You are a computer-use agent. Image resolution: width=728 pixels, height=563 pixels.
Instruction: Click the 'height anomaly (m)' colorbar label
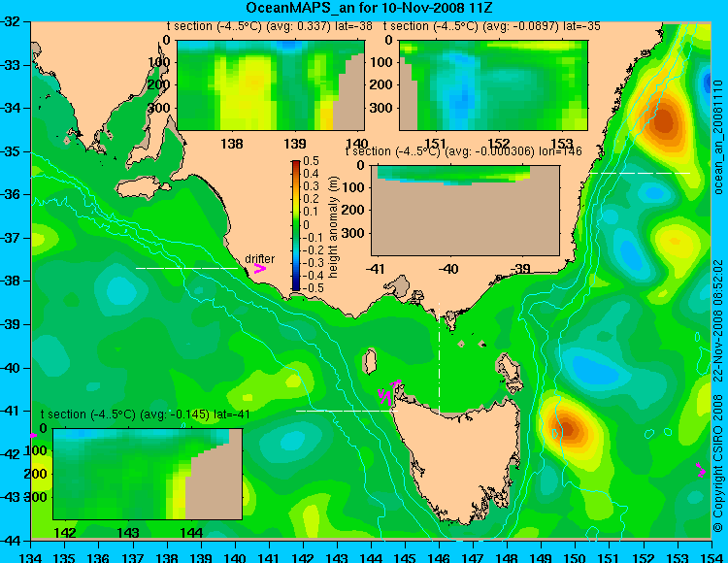[x=333, y=227]
